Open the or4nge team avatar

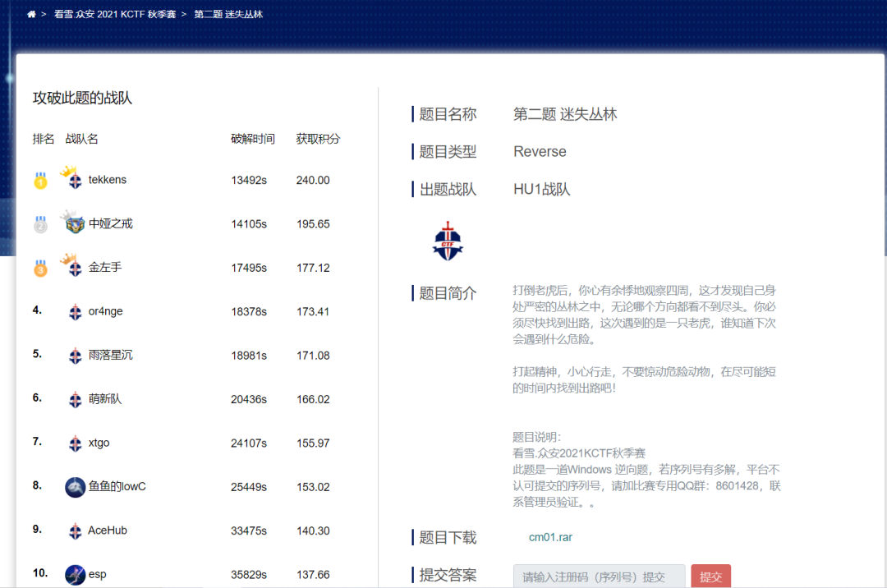click(76, 312)
